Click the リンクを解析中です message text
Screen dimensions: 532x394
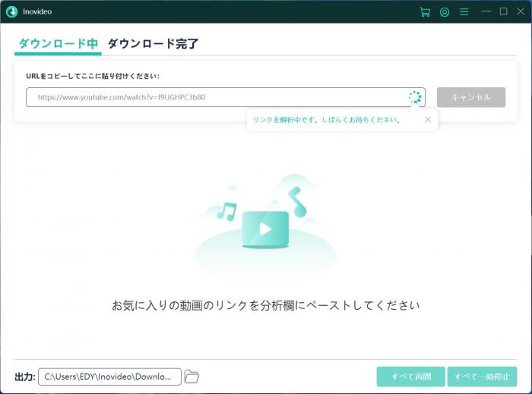coord(327,120)
